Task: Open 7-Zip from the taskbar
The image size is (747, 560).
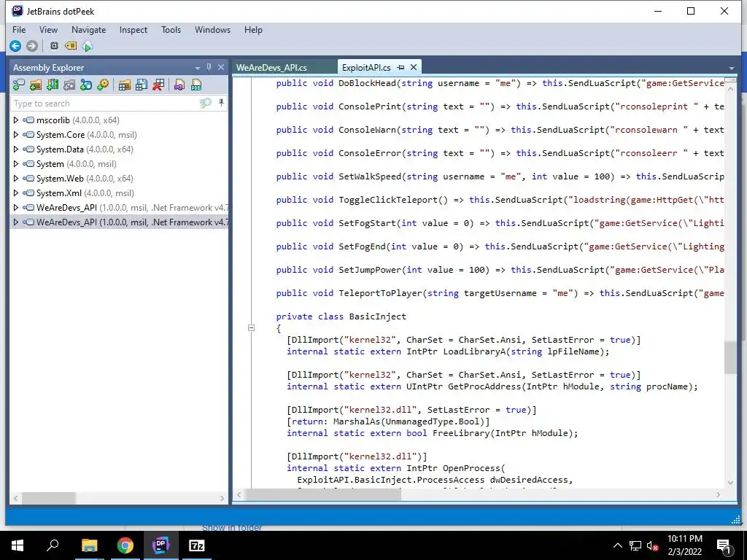Action: 197,545
